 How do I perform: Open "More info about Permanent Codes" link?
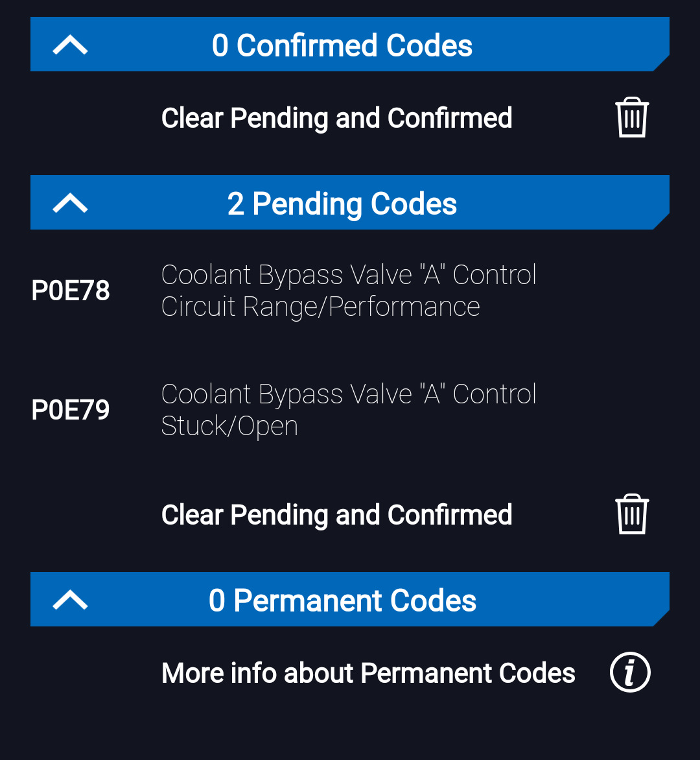pos(368,673)
